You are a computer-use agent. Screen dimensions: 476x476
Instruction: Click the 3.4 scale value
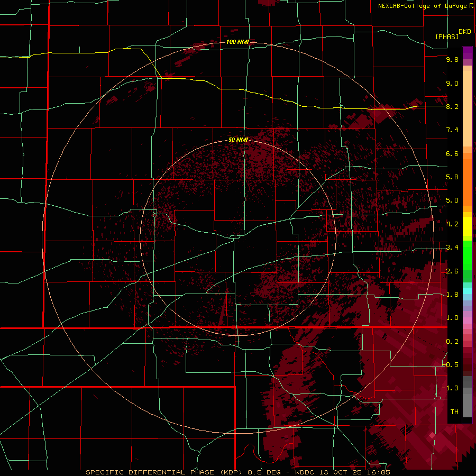point(452,248)
